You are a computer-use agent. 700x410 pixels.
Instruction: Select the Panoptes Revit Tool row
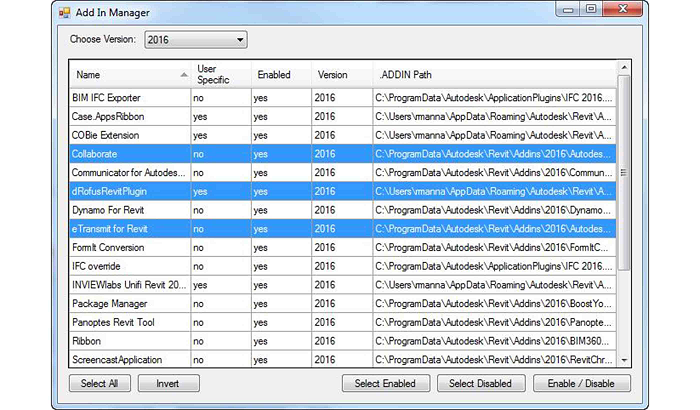342,322
